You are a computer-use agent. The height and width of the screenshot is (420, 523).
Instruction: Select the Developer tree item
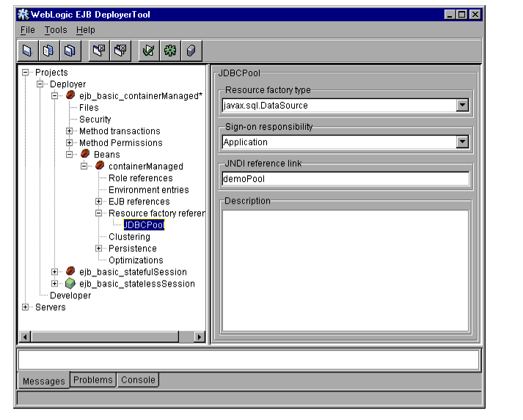point(70,295)
